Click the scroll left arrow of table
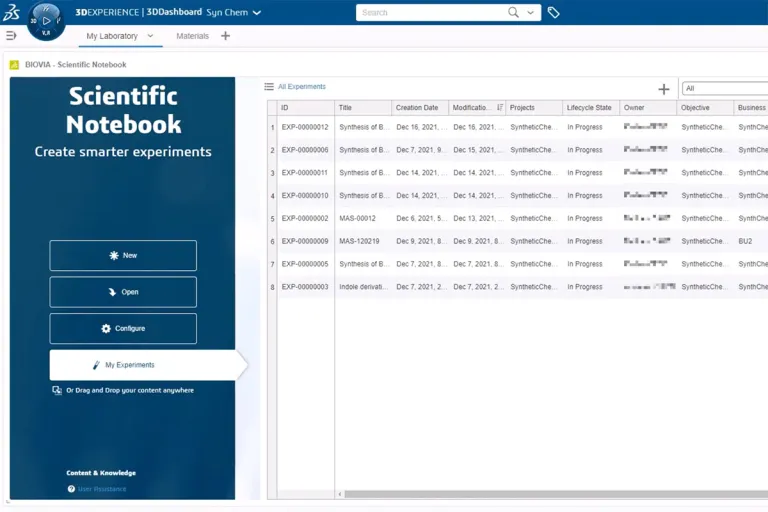 pyautogui.click(x=340, y=494)
